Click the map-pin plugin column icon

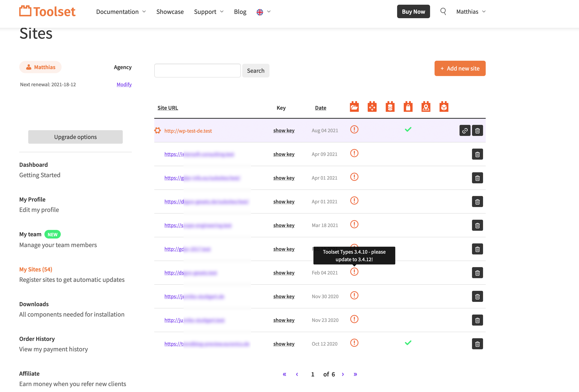[x=426, y=107]
